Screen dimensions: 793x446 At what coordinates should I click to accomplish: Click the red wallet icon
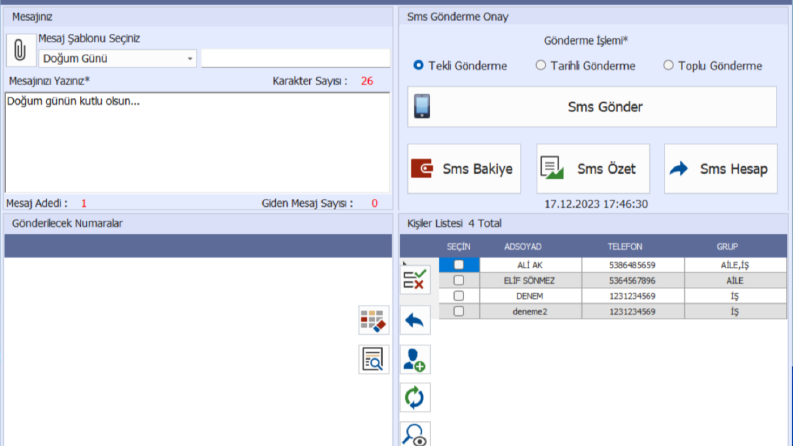click(x=422, y=168)
